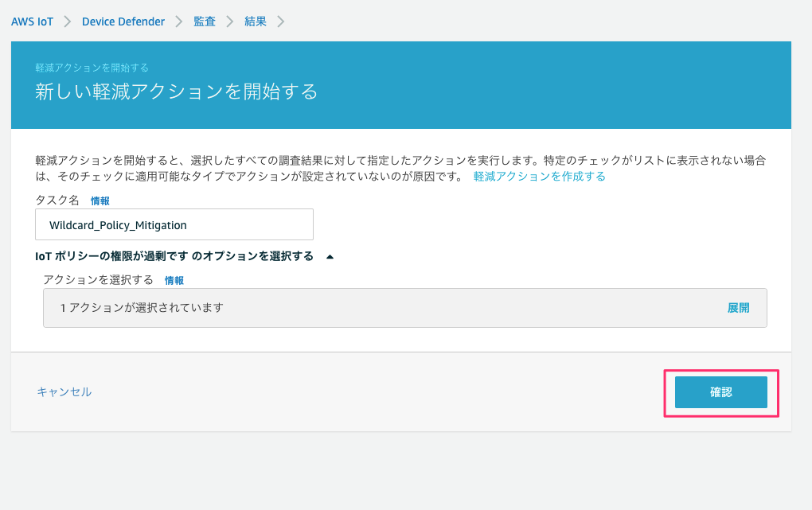The image size is (812, 510).
Task: Click the chevron between 監査 and 結果
Action: (x=231, y=23)
